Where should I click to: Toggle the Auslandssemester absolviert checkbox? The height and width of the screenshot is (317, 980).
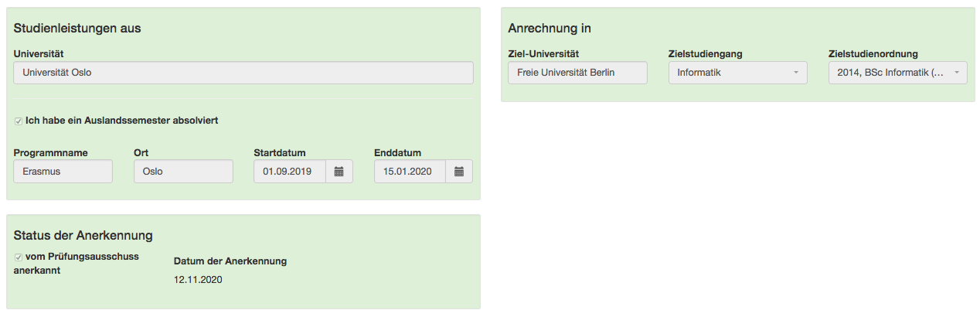[19, 121]
